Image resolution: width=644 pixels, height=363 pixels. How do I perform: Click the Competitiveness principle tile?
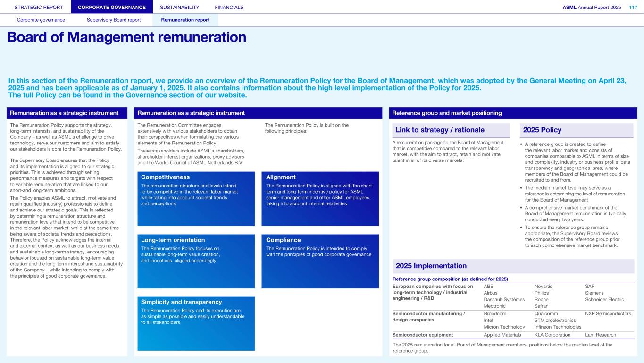[196, 198]
